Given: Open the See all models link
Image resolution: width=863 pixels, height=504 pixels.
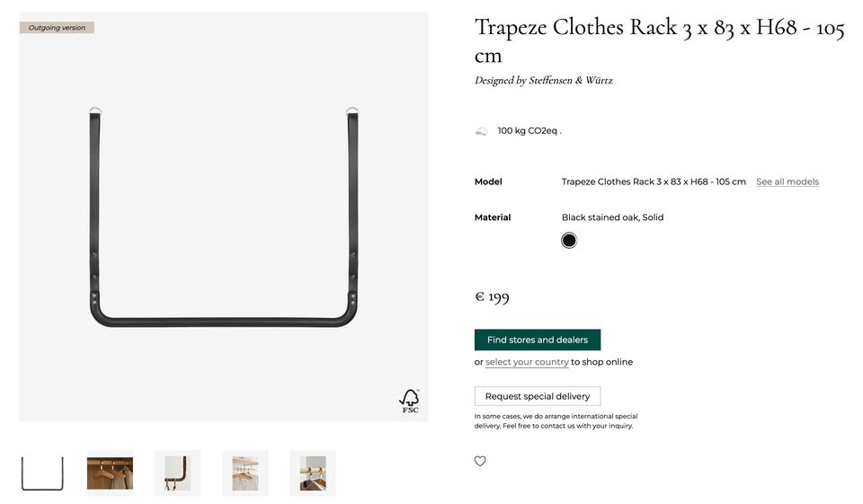Looking at the screenshot, I should coord(787,181).
